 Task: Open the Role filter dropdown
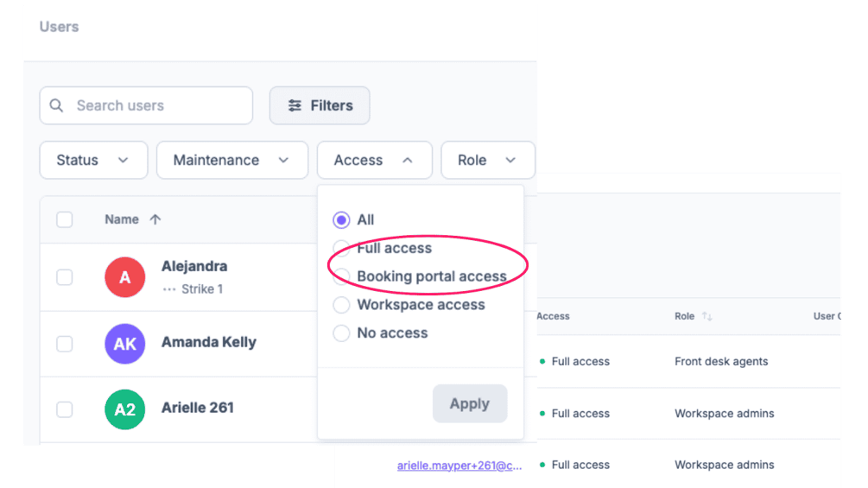(x=488, y=160)
